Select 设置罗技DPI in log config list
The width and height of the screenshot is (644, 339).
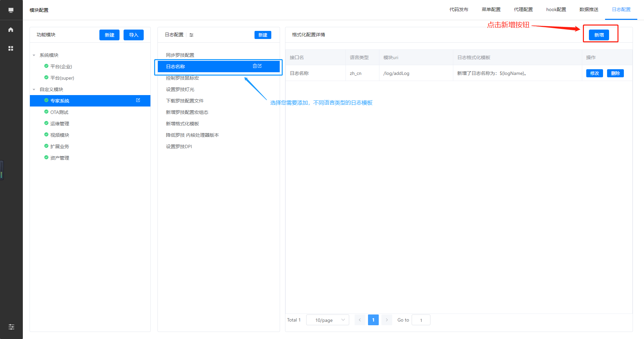tap(179, 146)
